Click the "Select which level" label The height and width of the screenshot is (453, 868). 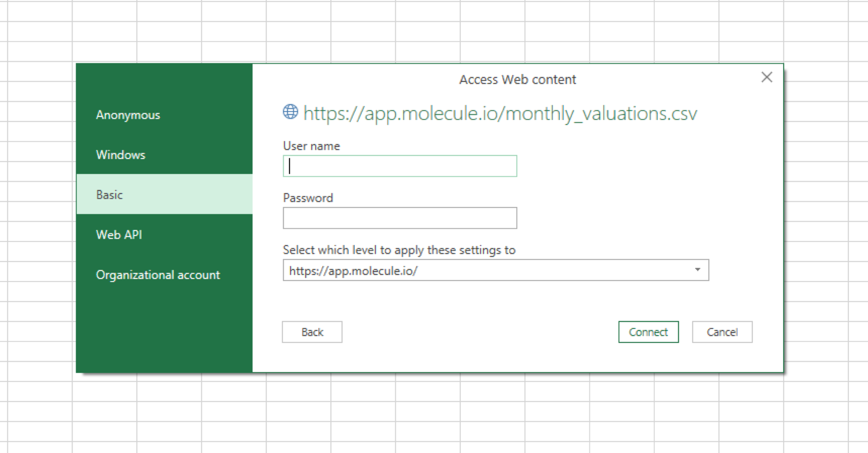[399, 250]
